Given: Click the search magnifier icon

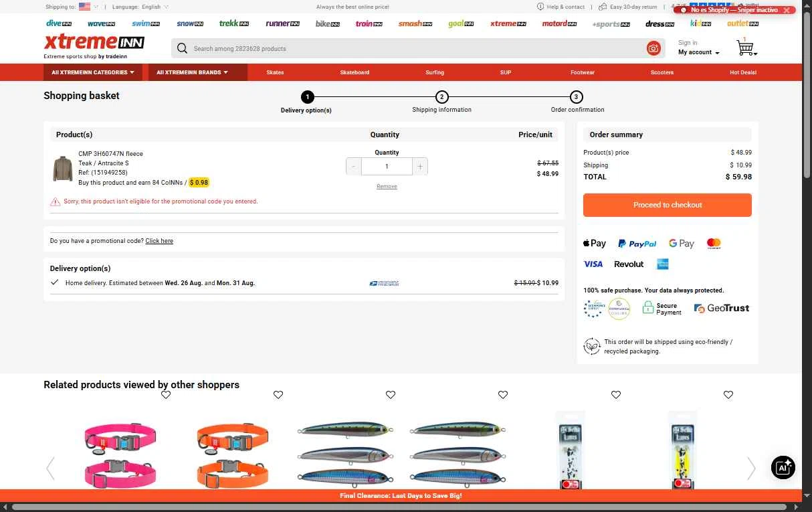Looking at the screenshot, I should click(x=182, y=48).
